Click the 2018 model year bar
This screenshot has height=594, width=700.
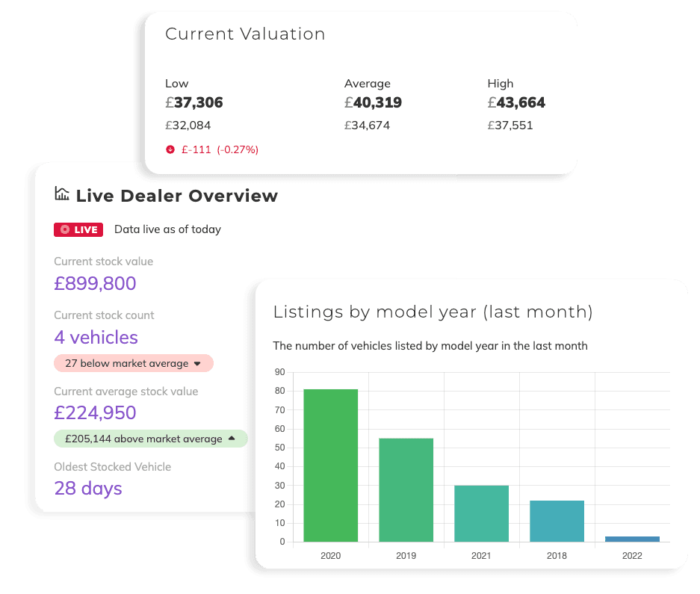click(557, 521)
